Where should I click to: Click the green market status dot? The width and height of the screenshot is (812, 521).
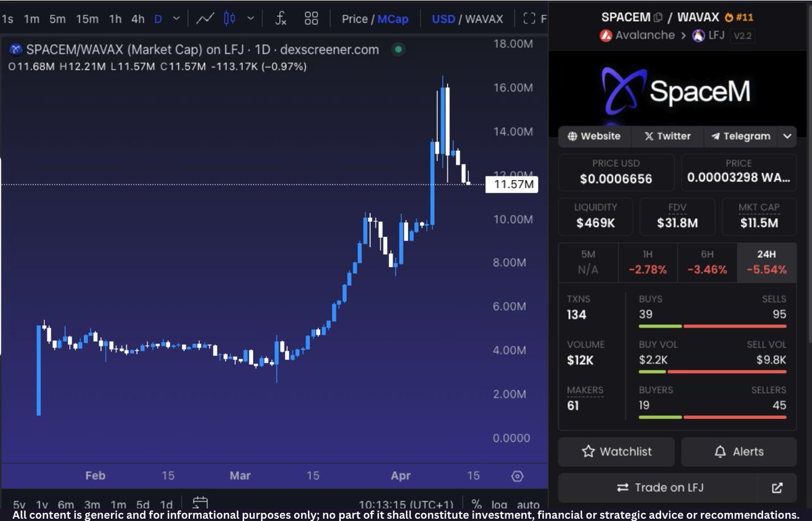tap(399, 49)
